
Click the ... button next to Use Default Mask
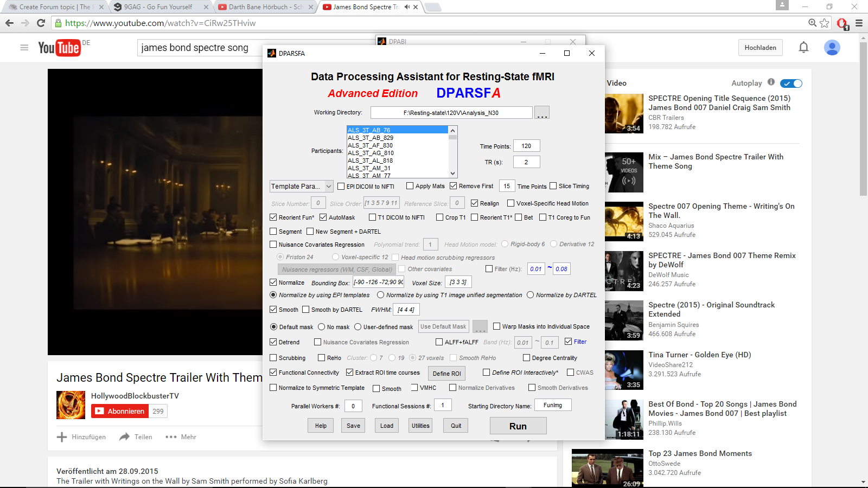point(480,326)
